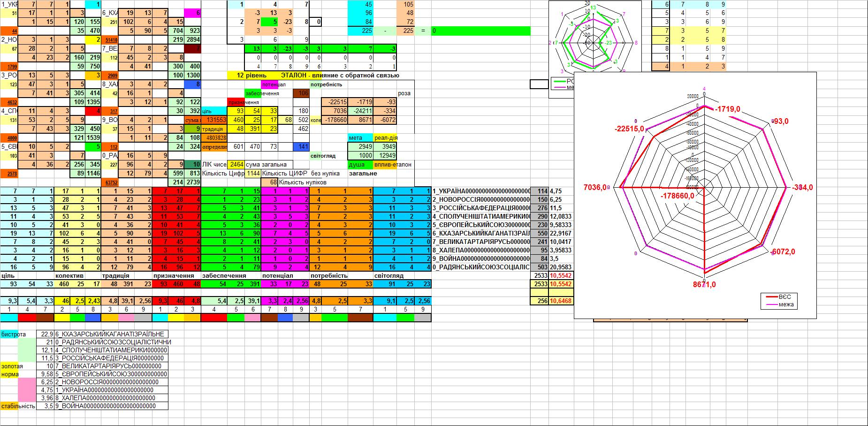
Task: Click the 'золотая' yellow label cell
Action: click(11, 366)
